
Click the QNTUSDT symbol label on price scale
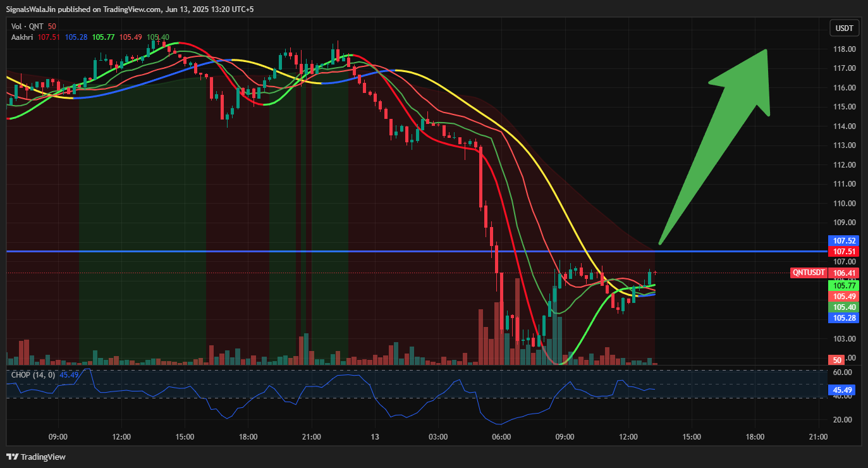point(809,273)
